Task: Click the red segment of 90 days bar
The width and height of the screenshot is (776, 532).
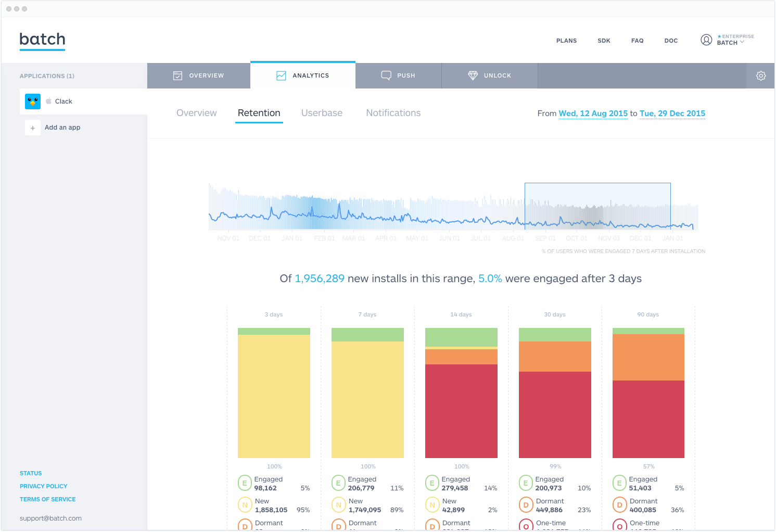Action: [x=648, y=419]
